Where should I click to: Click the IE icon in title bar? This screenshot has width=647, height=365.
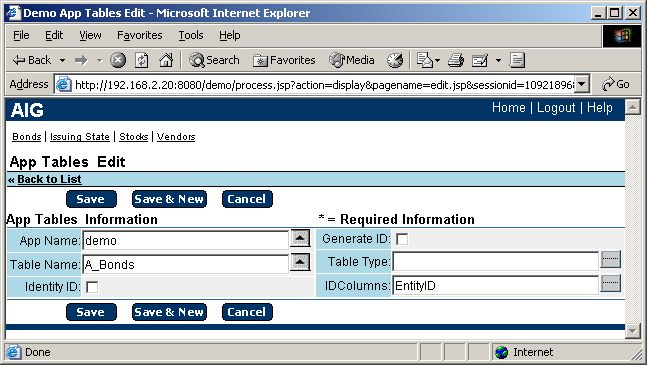[x=13, y=13]
